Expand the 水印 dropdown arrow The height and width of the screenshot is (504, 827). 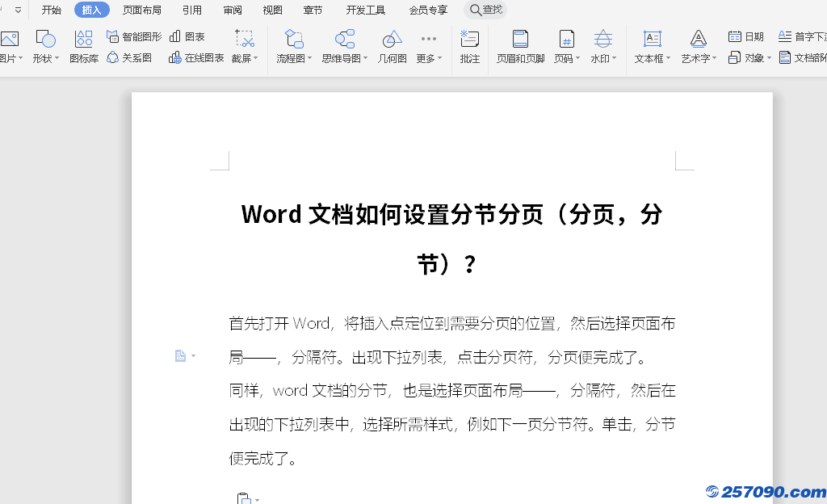tap(614, 58)
